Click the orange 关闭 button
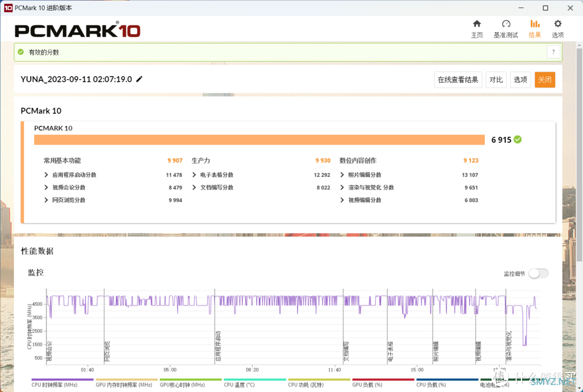This screenshot has height=392, width=583. click(x=545, y=79)
